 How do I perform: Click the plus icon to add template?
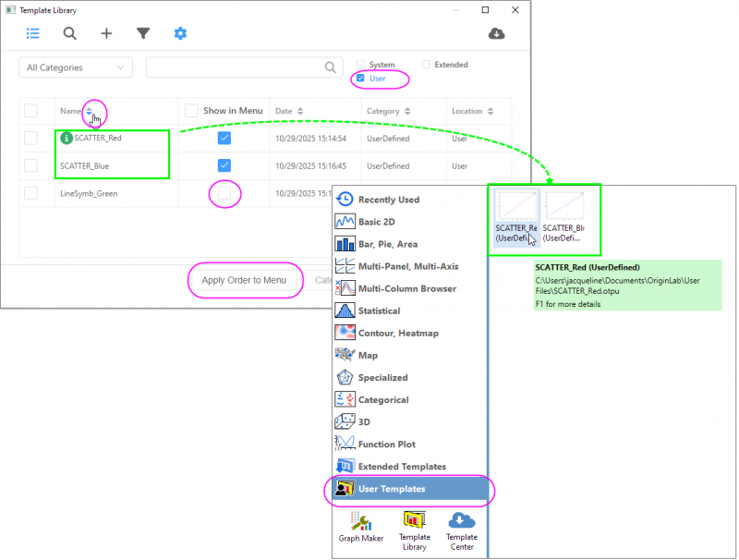(106, 33)
